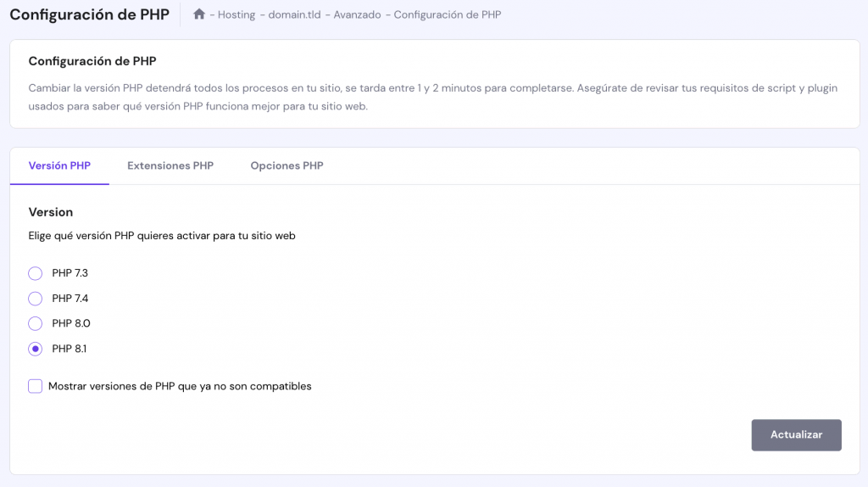Switch to the Opciones PHP tab

tap(287, 165)
